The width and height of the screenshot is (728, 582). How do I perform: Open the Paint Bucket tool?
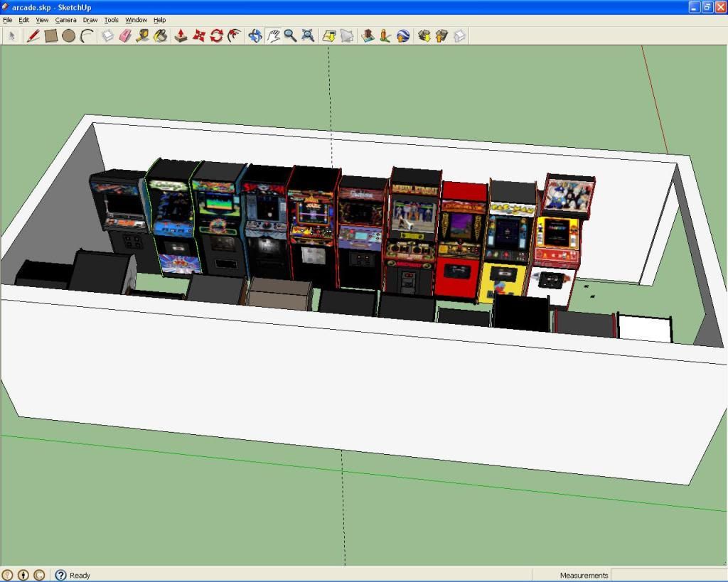pos(161,36)
